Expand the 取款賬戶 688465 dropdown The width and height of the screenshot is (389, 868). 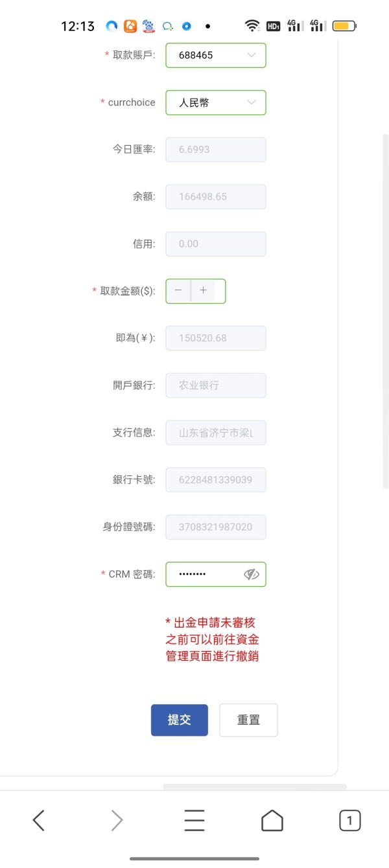(x=216, y=55)
